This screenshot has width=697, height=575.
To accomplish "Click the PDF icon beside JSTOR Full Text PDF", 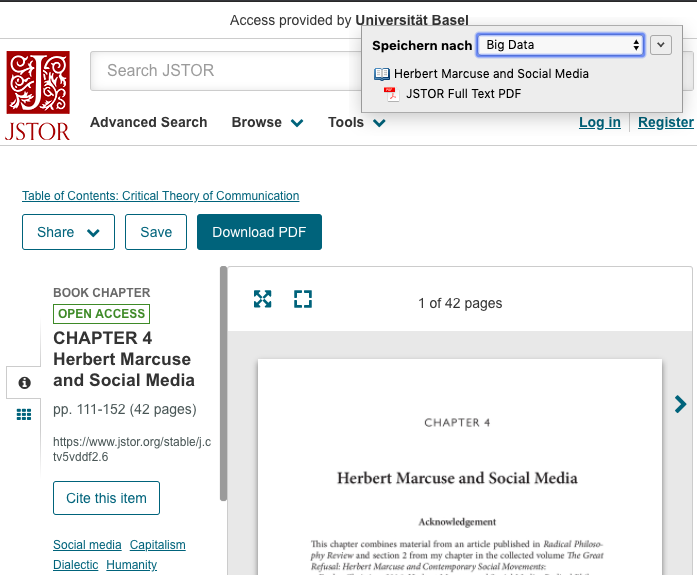I will tap(392, 94).
